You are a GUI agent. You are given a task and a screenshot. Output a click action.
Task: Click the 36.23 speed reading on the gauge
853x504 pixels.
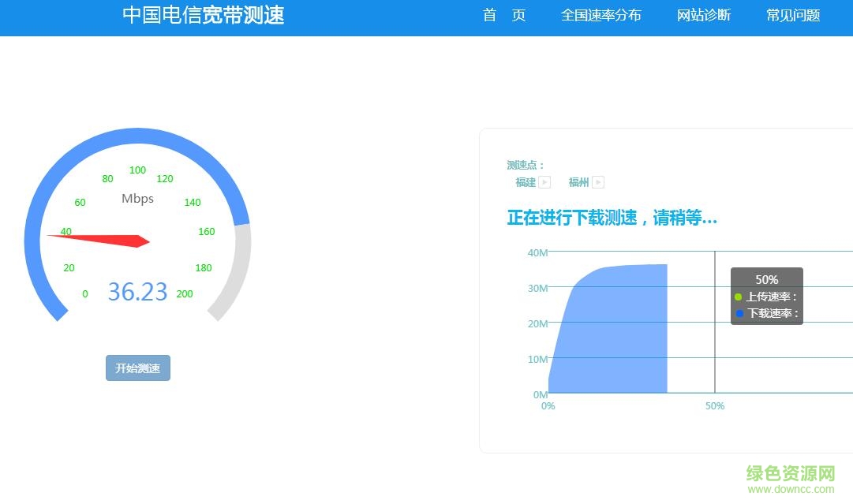pyautogui.click(x=137, y=292)
